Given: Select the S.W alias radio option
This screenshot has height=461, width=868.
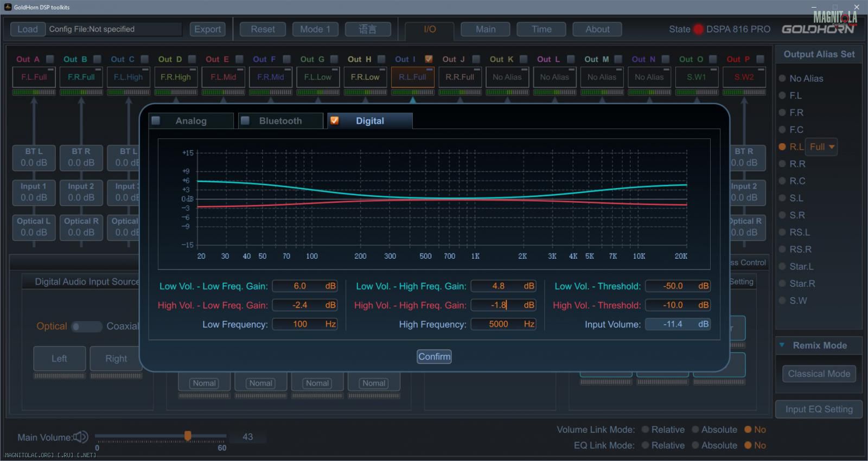Looking at the screenshot, I should (782, 300).
